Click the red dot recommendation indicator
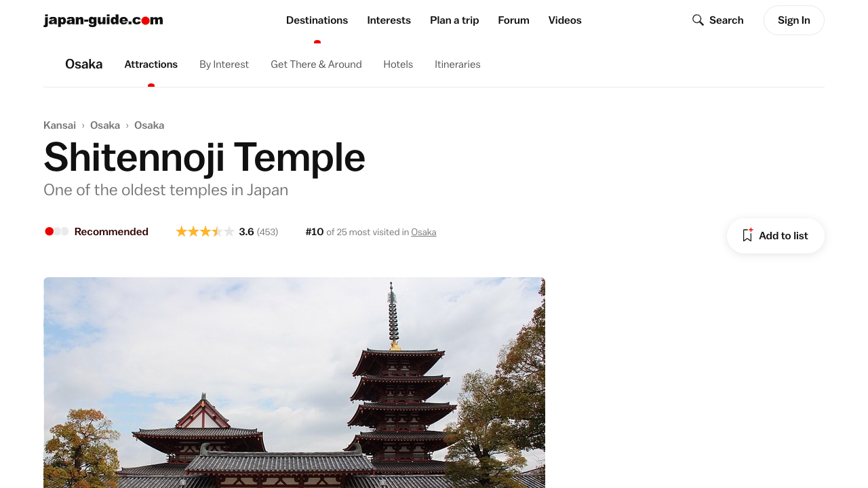Image resolution: width=868 pixels, height=488 pixels. point(50,232)
